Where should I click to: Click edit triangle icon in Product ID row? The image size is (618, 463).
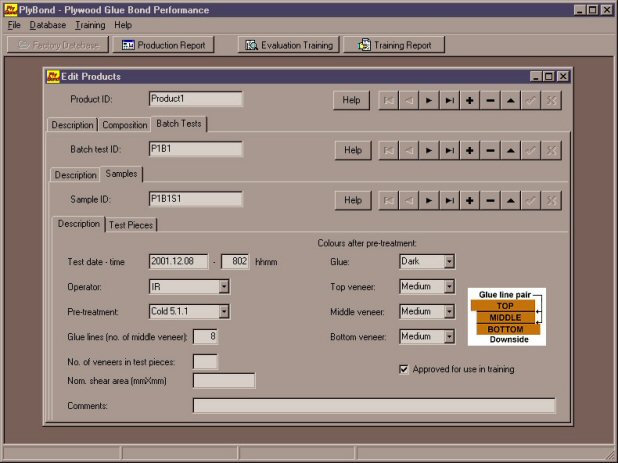510,100
